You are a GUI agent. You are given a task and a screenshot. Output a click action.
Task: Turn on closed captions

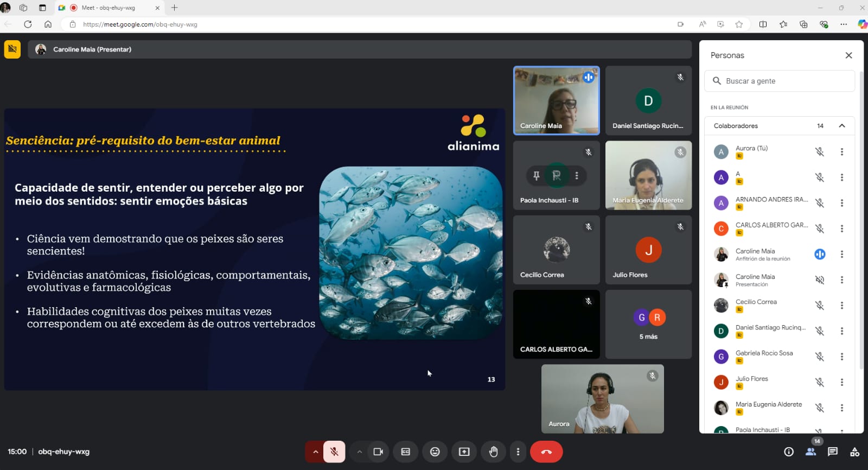coord(405,452)
